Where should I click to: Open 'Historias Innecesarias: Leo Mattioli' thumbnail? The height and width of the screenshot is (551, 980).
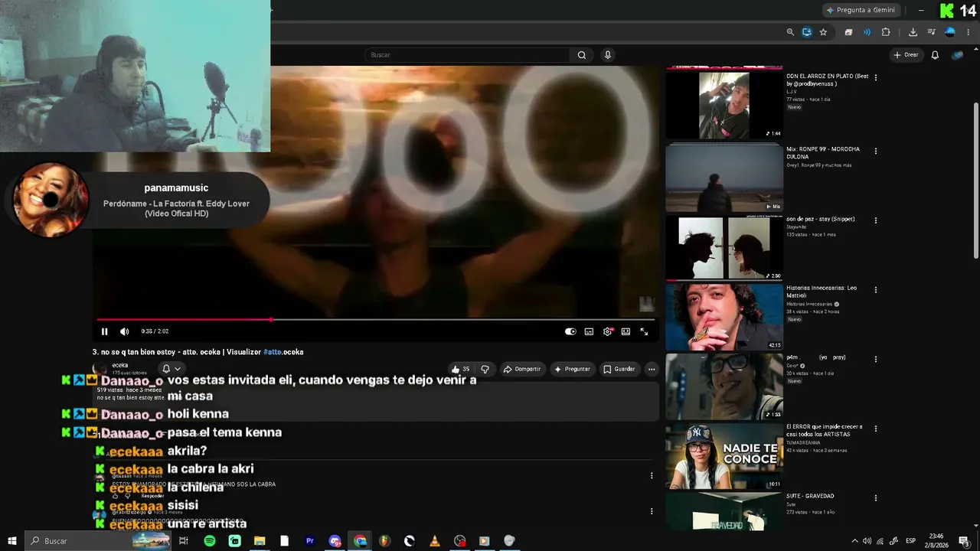724,317
